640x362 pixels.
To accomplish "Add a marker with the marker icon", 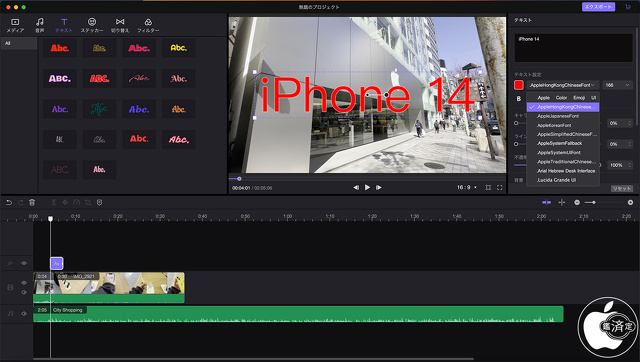I will tap(99, 202).
